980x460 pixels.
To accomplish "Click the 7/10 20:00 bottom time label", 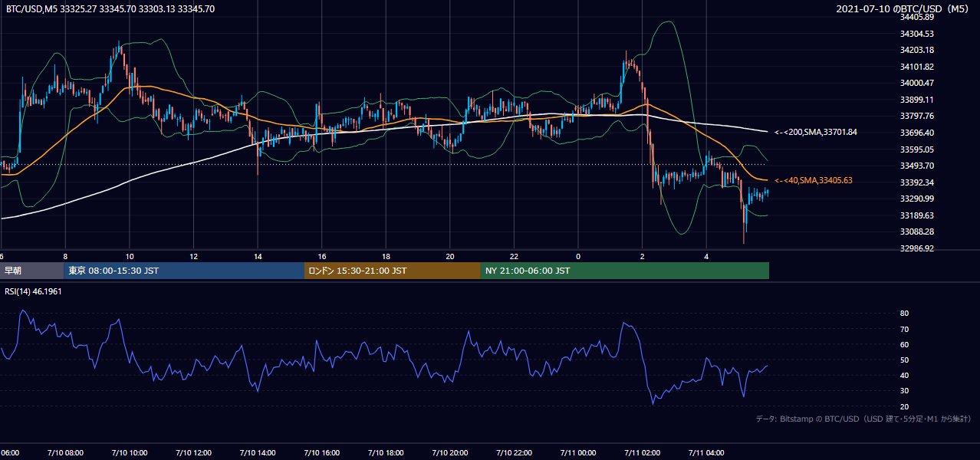I will pyautogui.click(x=449, y=452).
